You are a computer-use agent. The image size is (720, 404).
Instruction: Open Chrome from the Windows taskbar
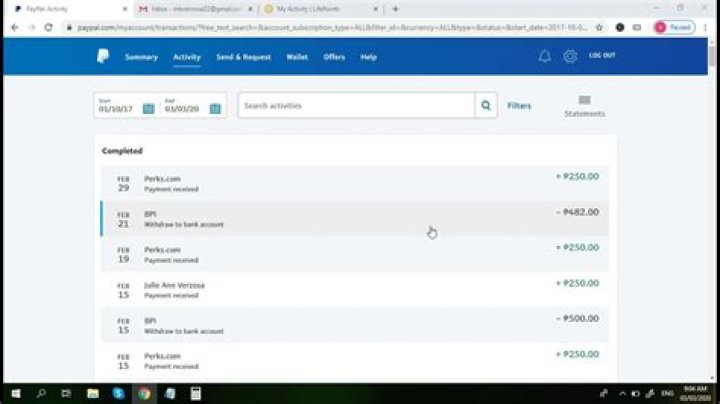(144, 393)
